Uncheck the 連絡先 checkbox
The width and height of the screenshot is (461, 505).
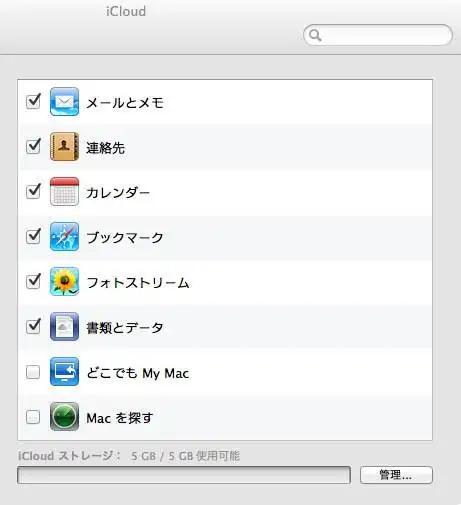33,146
